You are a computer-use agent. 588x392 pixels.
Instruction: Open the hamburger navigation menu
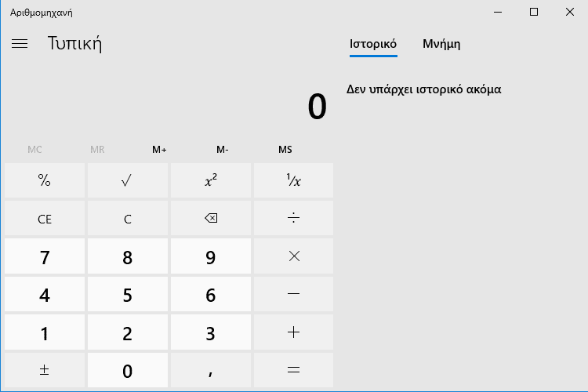point(20,44)
